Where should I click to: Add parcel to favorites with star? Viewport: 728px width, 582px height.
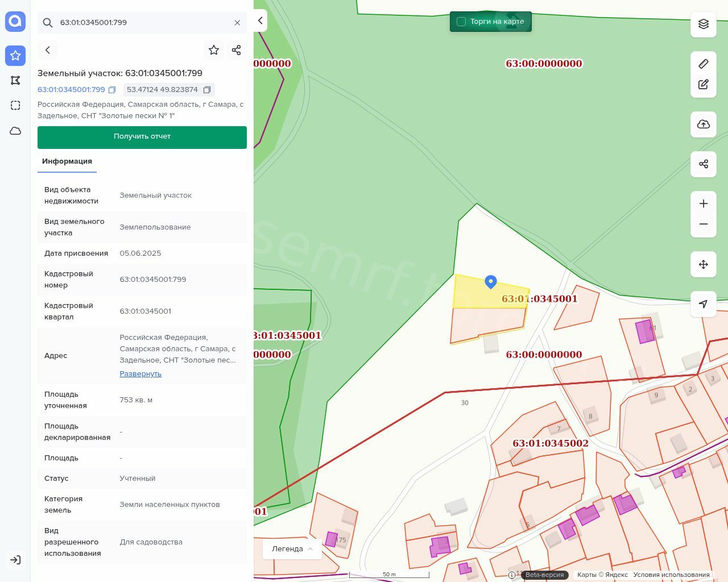(214, 50)
